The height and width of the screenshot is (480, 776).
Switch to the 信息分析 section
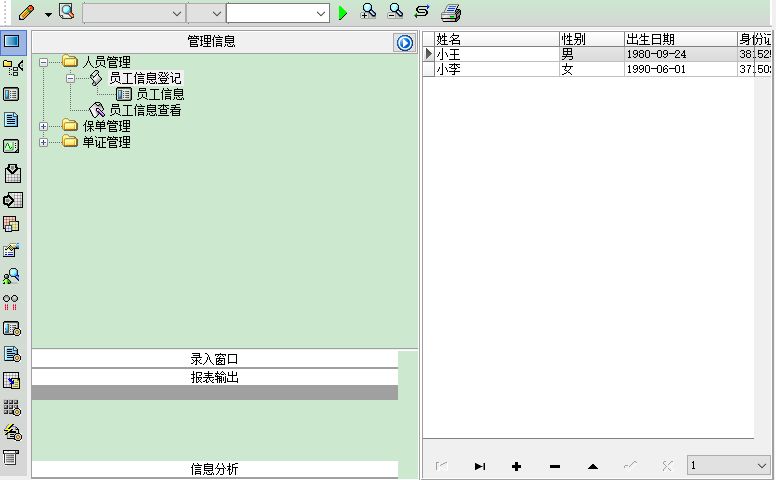click(215, 469)
